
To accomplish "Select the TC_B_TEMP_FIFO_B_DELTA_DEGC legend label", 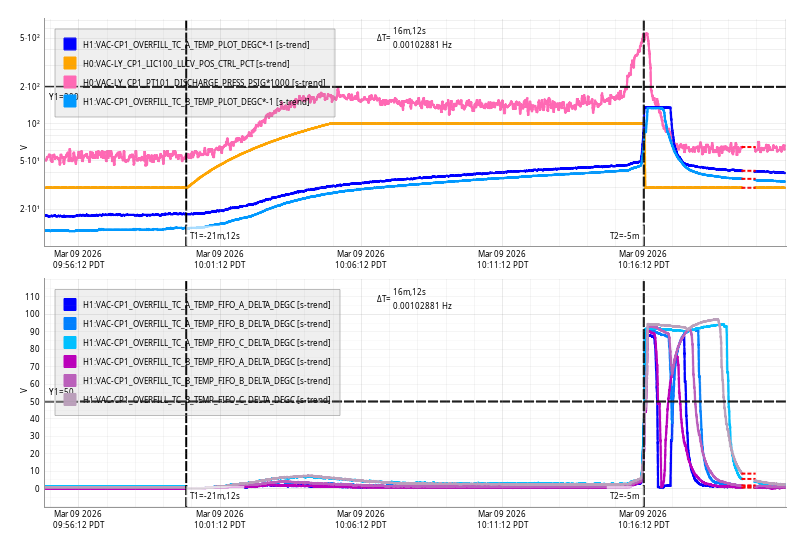I will click(x=206, y=380).
